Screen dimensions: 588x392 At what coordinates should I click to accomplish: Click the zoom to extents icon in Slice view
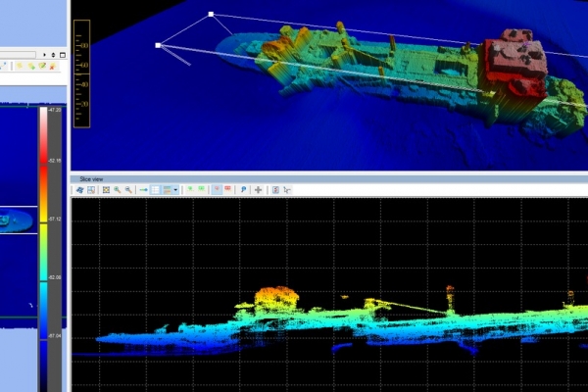pos(106,189)
